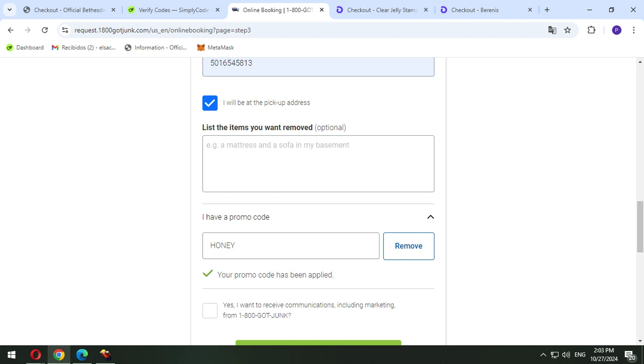Close the Checkout - Official Bethesda tab
The image size is (644, 364).
(x=113, y=10)
